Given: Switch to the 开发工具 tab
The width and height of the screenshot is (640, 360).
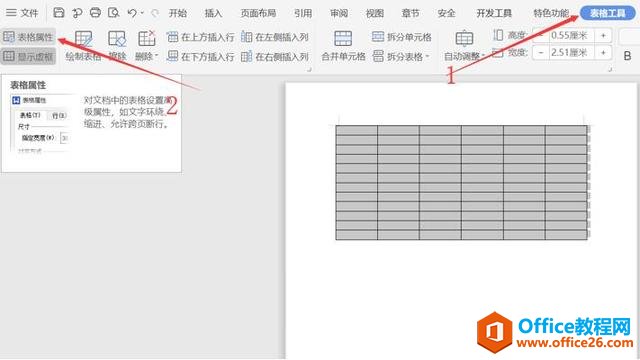Looking at the screenshot, I should [x=494, y=13].
